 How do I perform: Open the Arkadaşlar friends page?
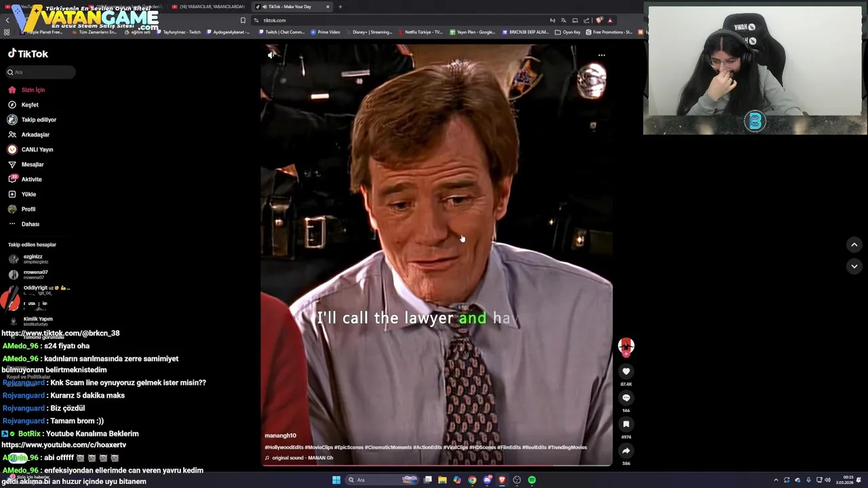click(28, 135)
